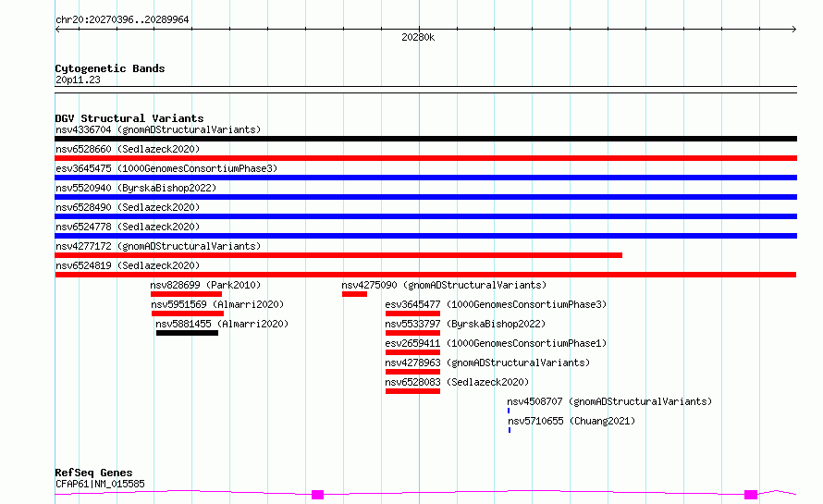The height and width of the screenshot is (504, 823).
Task: Open nsv828699 (Park2010) label
Action: click(205, 285)
